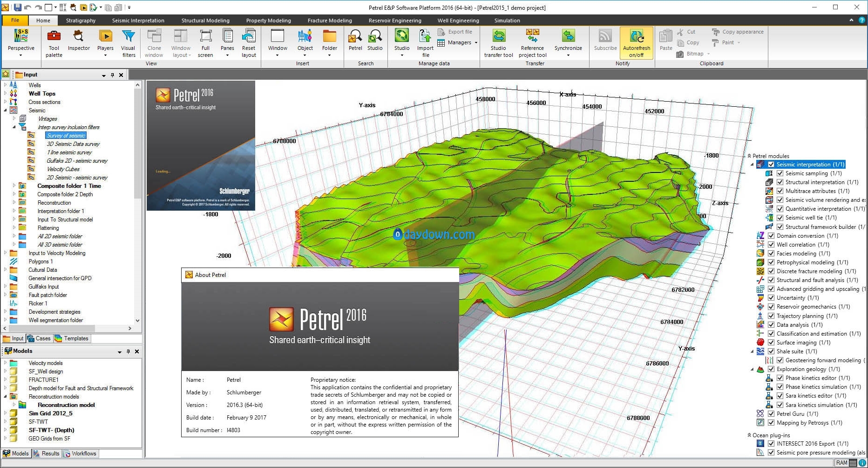This screenshot has height=468, width=868.
Task: Toggle Trajectory planning checkbox
Action: (x=771, y=316)
